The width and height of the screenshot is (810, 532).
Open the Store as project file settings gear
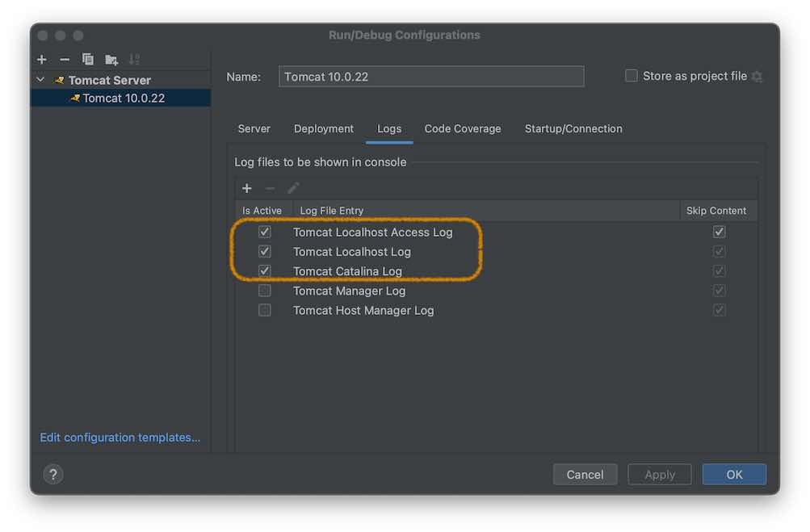pyautogui.click(x=757, y=77)
